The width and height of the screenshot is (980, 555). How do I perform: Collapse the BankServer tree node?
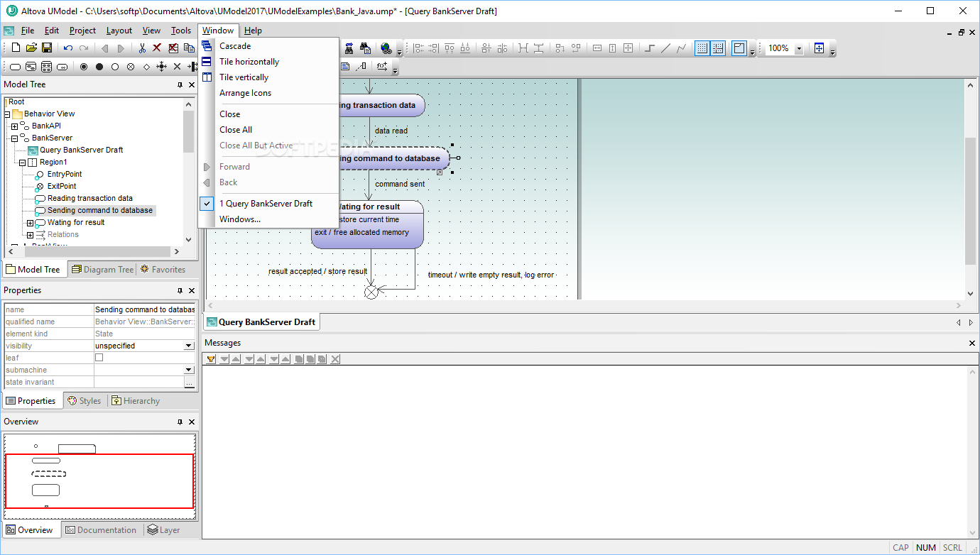14,138
